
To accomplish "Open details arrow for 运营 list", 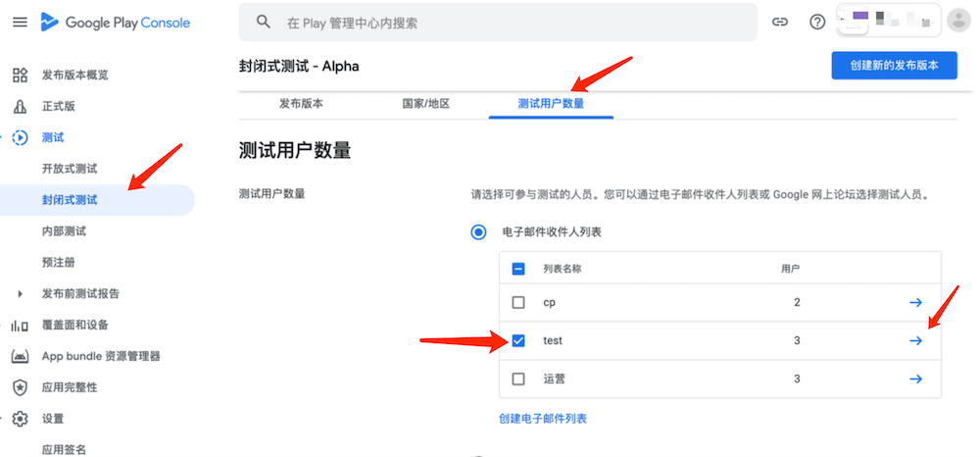I will (x=915, y=379).
